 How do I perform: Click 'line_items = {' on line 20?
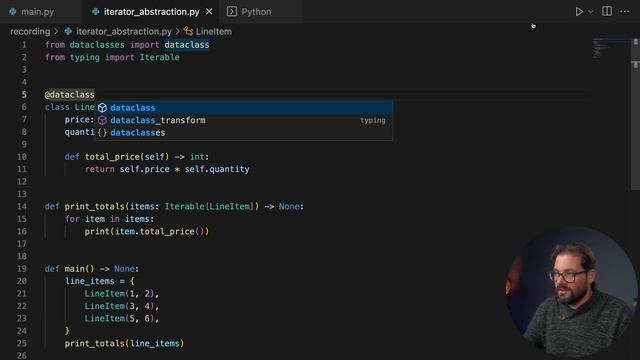100,281
